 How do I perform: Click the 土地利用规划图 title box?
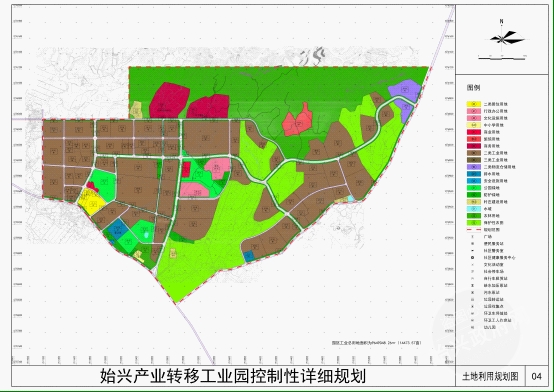tap(490, 376)
